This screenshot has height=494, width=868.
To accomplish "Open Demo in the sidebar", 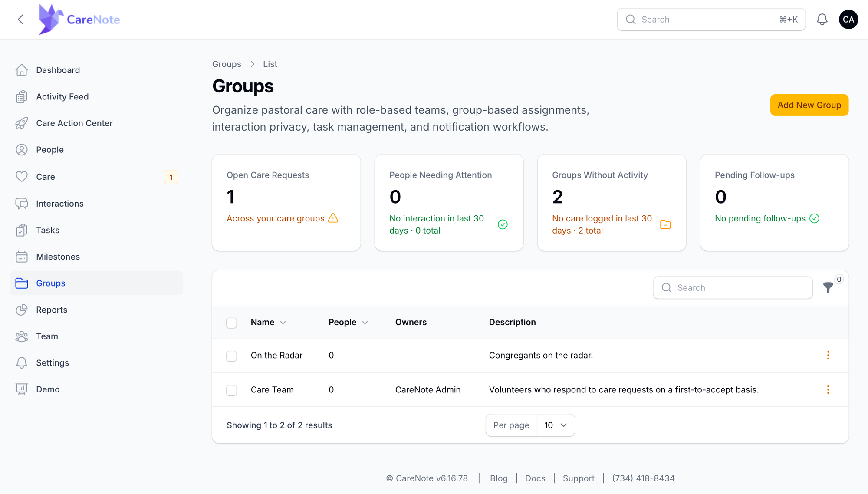I will (x=96, y=389).
